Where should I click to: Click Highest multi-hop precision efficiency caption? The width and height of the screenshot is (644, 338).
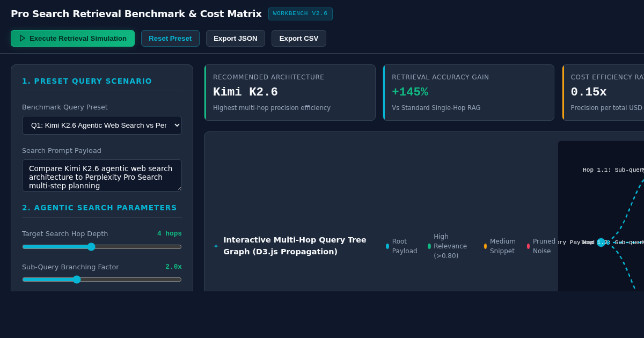[x=272, y=108]
